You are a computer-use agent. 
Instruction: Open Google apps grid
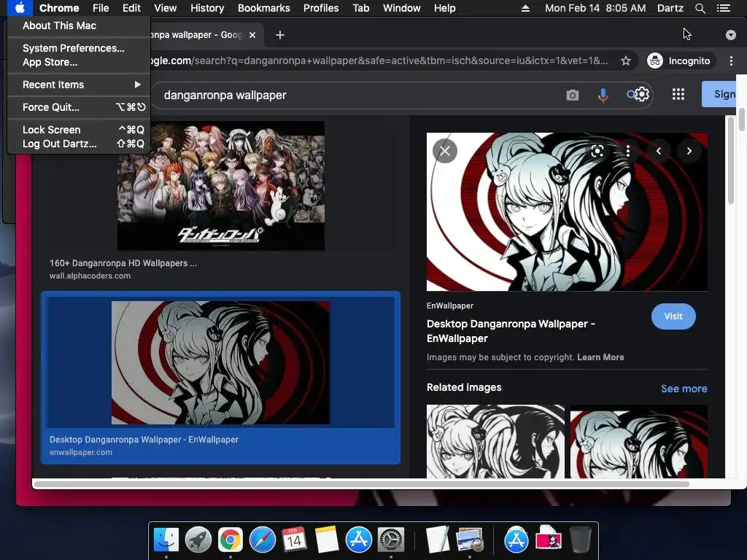coord(678,94)
